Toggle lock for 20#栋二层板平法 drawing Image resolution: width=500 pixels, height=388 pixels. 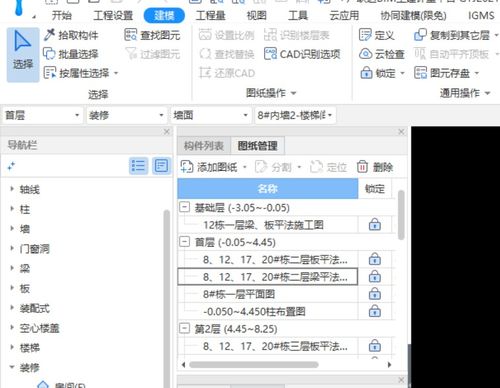pyautogui.click(x=375, y=259)
